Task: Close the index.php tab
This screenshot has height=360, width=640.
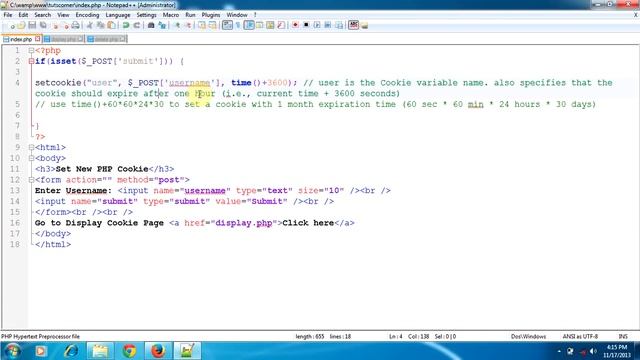Action: pos(38,39)
